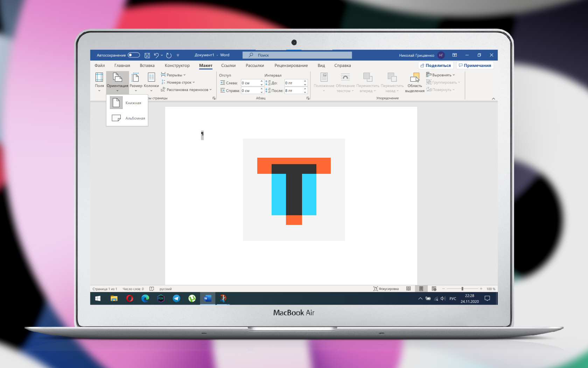Open ribbon display options icon
Image resolution: width=588 pixels, height=368 pixels.
point(455,55)
